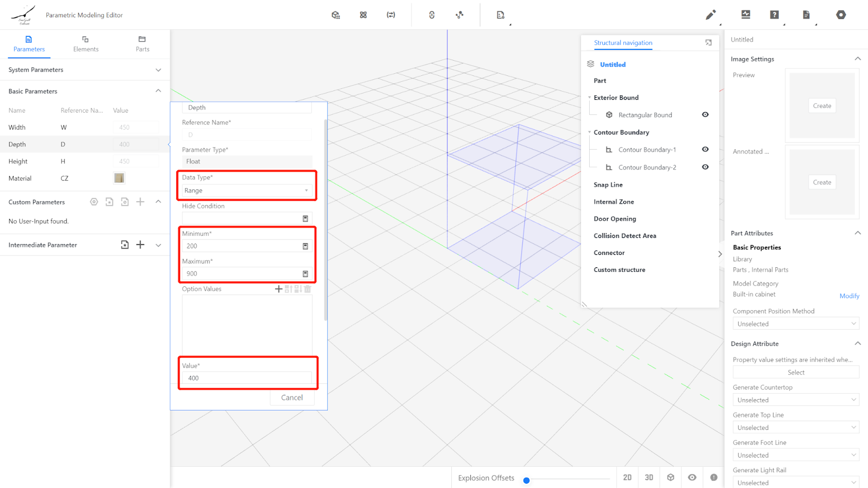This screenshot has width=868, height=488.
Task: Click the hexagon settings icon at top right
Action: pos(840,15)
